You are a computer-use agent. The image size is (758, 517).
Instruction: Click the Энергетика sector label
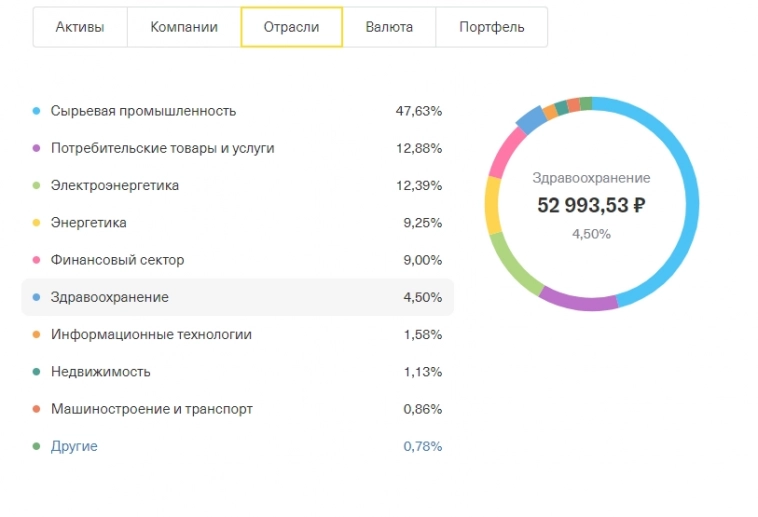point(88,223)
